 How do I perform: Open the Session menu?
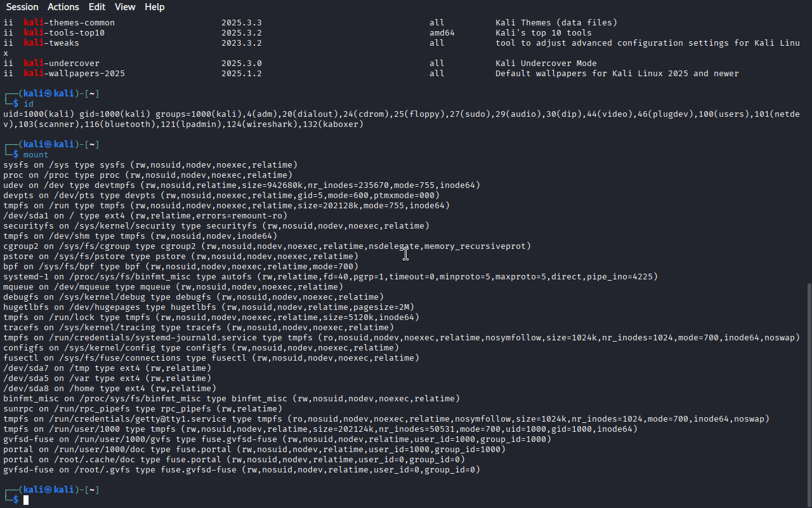pos(22,7)
